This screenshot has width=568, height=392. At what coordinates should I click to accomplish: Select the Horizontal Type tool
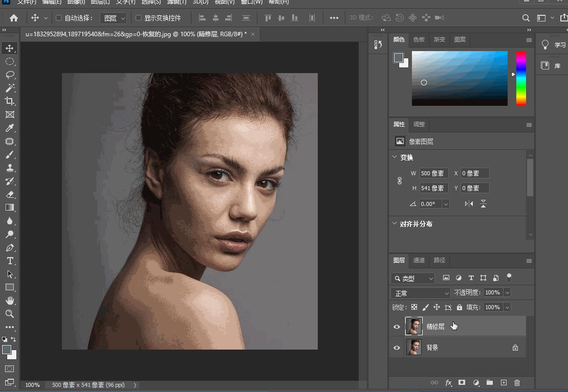point(10,261)
